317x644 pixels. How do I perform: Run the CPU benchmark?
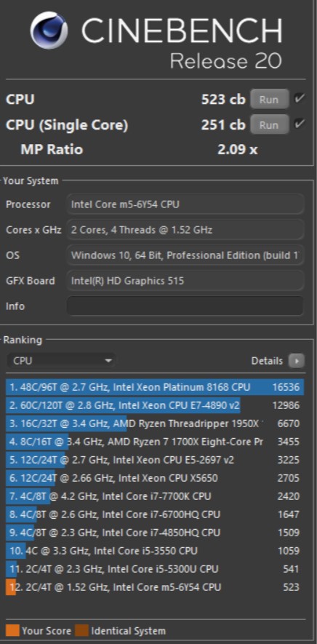pos(269,100)
